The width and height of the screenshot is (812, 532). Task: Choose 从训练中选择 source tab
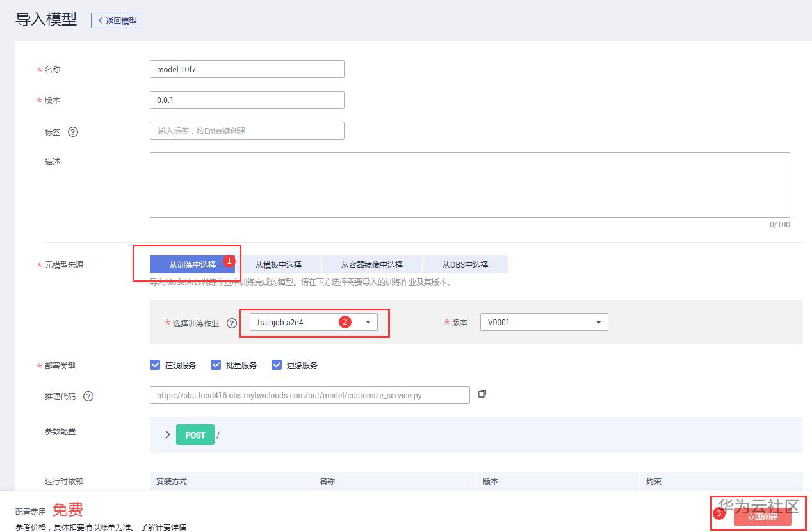(193, 264)
